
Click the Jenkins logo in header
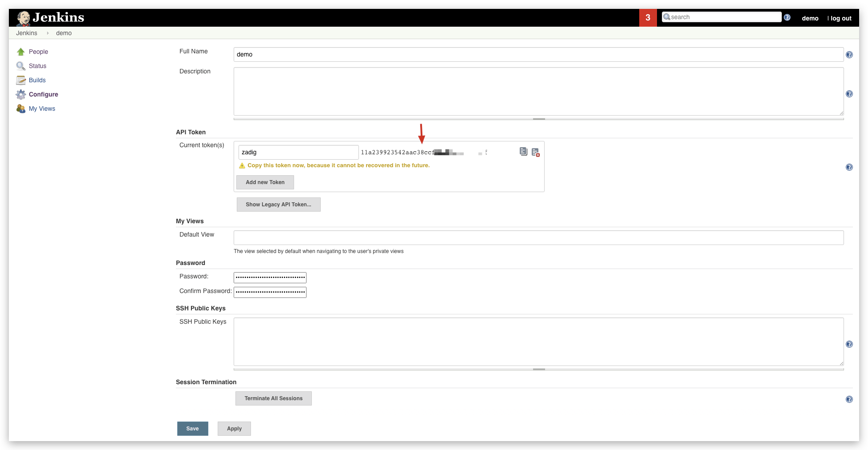point(50,17)
